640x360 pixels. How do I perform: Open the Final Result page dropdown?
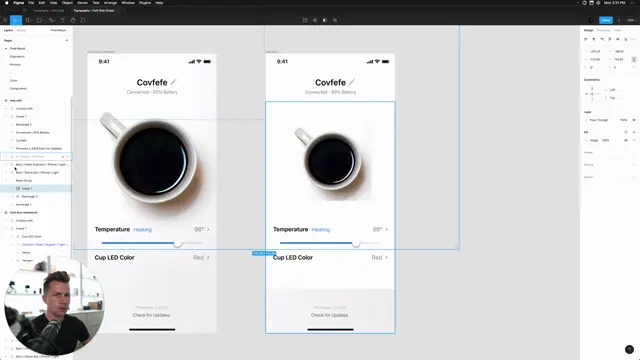coord(59,30)
